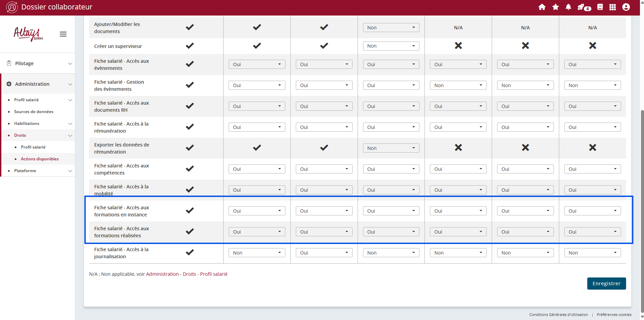Open the applications grid launcher

(613, 7)
